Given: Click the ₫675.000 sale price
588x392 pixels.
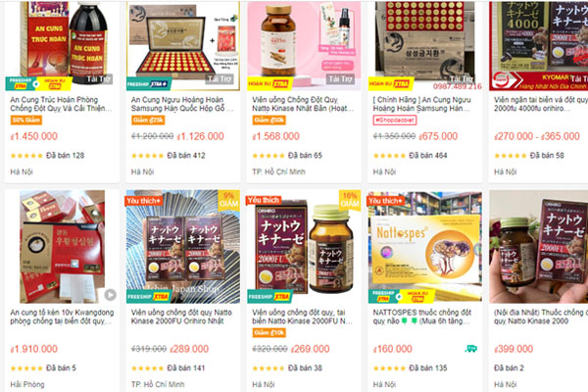Looking at the screenshot, I should pos(438,136).
